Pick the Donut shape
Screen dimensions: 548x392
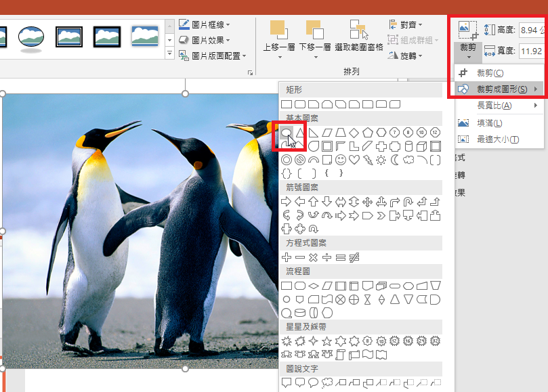[x=287, y=160]
